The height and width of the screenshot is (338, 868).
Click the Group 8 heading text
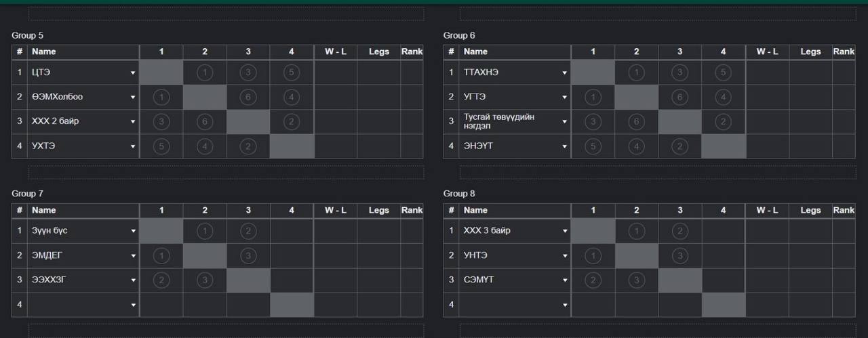[x=459, y=194]
